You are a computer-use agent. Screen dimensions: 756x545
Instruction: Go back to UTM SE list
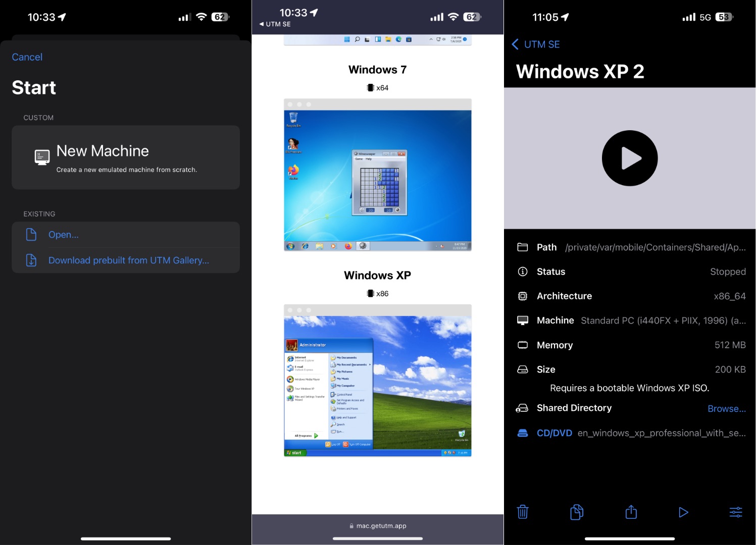tap(536, 44)
